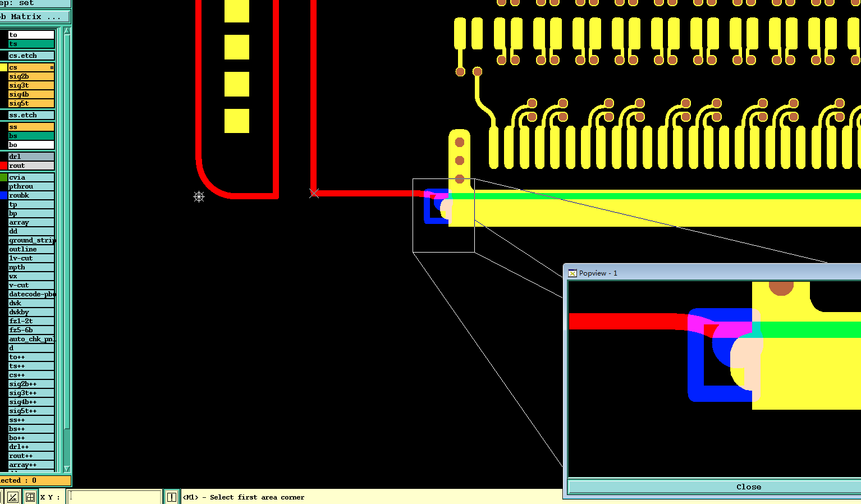This screenshot has height=504, width=861.
Task: Select the 'drl++' layer row
Action: click(31, 447)
